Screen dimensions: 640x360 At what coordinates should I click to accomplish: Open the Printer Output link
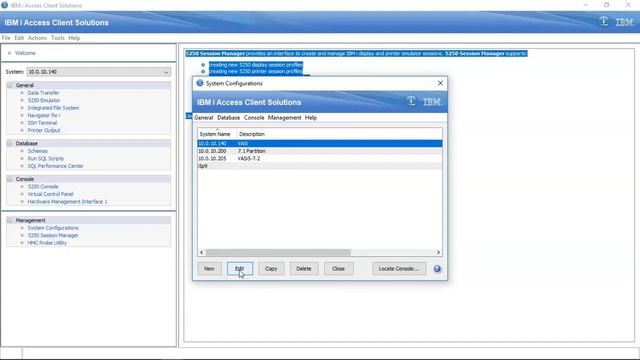click(x=44, y=130)
